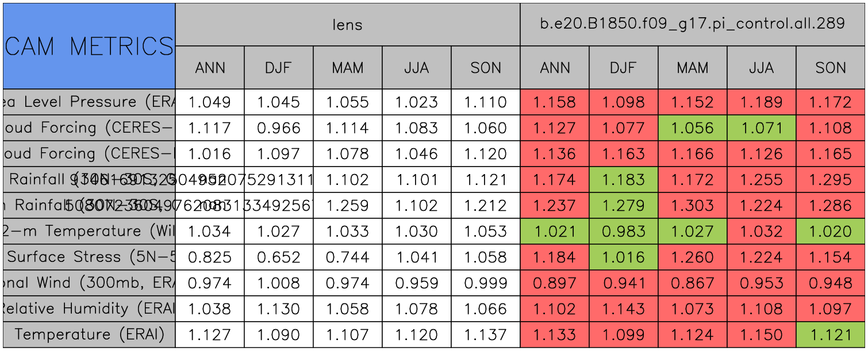868x351 pixels.
Task: Click the Relative Humidity row label
Action: [x=89, y=309]
